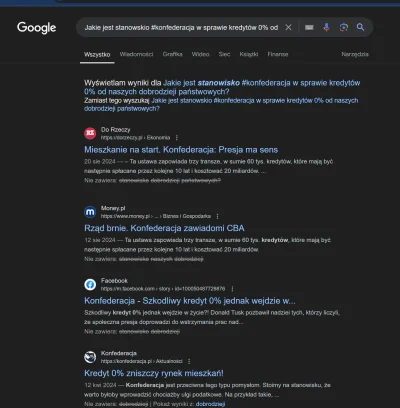
Task: Click the Do Rzeczy site favicon
Action: pos(90,133)
